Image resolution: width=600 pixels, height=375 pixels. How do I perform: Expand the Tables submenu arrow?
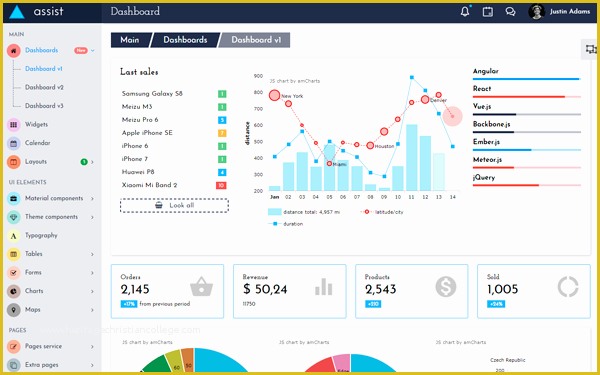pos(92,254)
